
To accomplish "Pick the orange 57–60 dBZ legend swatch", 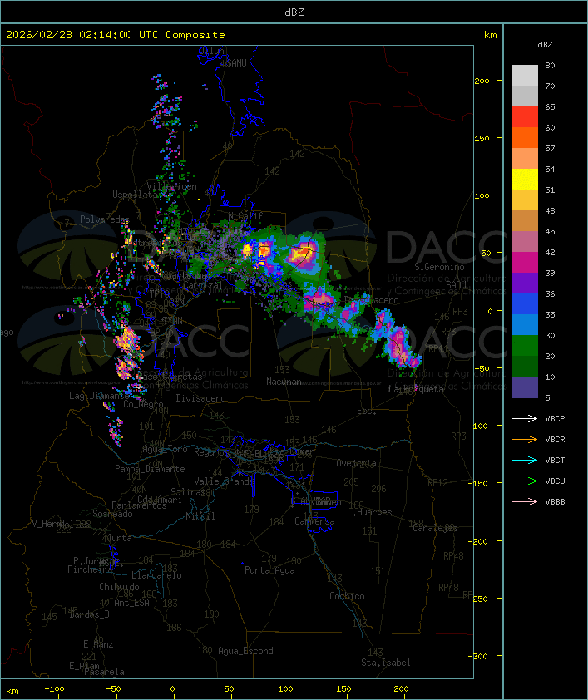I will [x=525, y=137].
